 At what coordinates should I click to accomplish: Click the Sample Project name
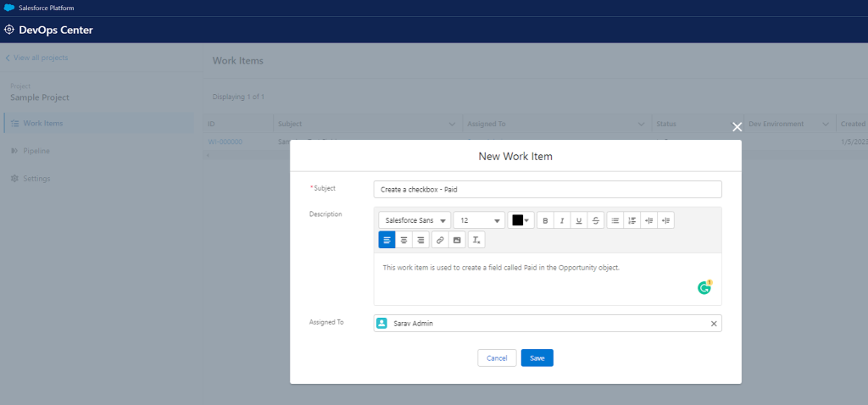40,97
